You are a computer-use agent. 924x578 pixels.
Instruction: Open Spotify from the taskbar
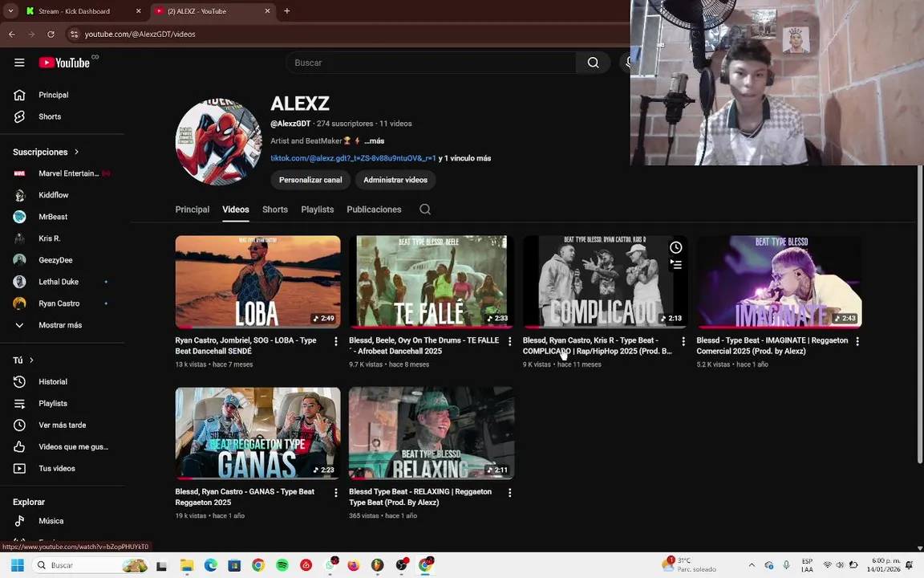coord(282,565)
